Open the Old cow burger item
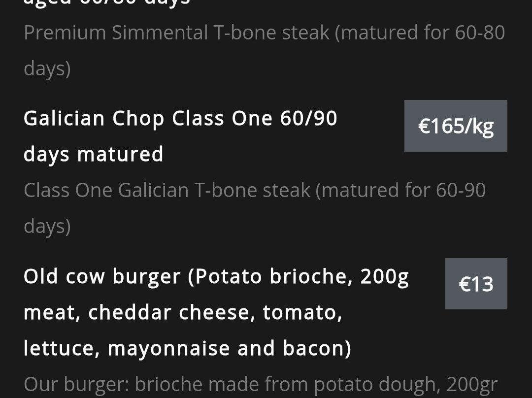This screenshot has height=398, width=532. [216, 276]
